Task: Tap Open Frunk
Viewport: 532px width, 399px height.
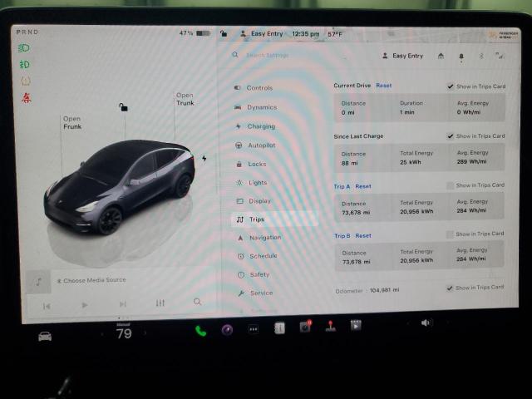Action: [72, 122]
